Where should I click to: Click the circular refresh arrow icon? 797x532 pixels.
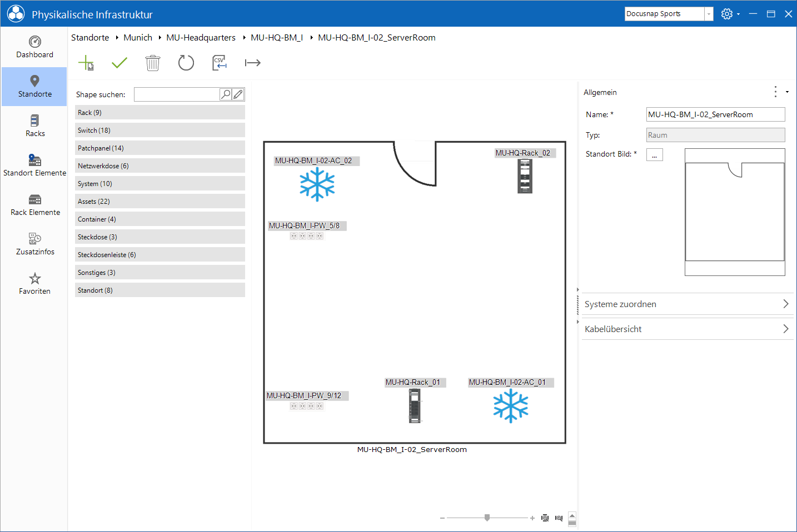186,63
